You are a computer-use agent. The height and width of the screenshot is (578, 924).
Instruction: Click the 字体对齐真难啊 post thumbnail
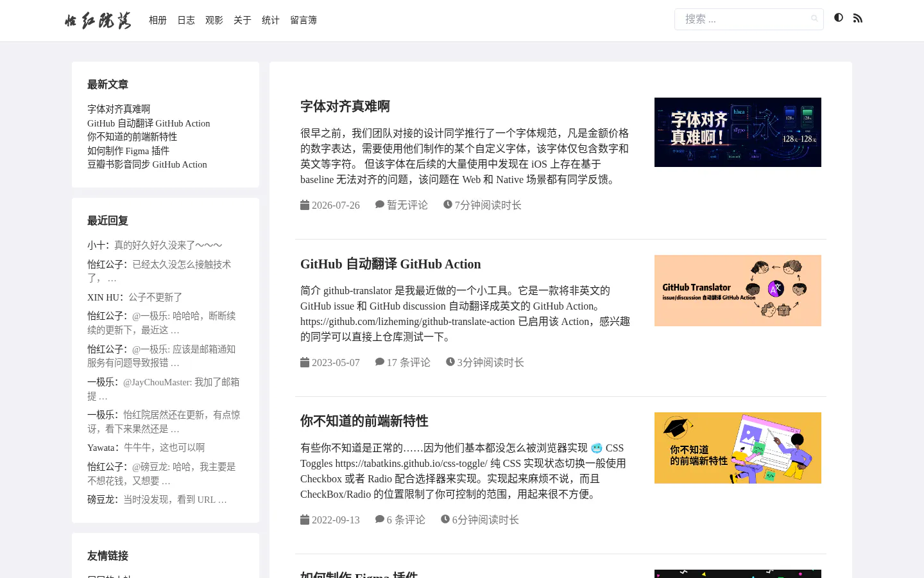738,132
